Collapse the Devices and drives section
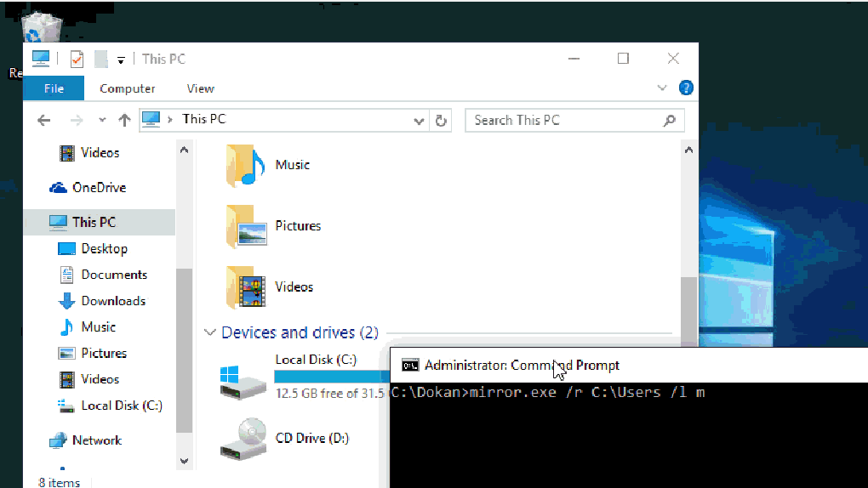Screen dimensions: 868x488 pos(209,332)
